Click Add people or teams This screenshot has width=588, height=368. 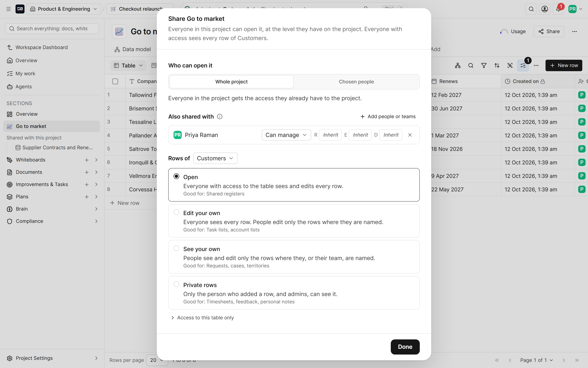(388, 117)
